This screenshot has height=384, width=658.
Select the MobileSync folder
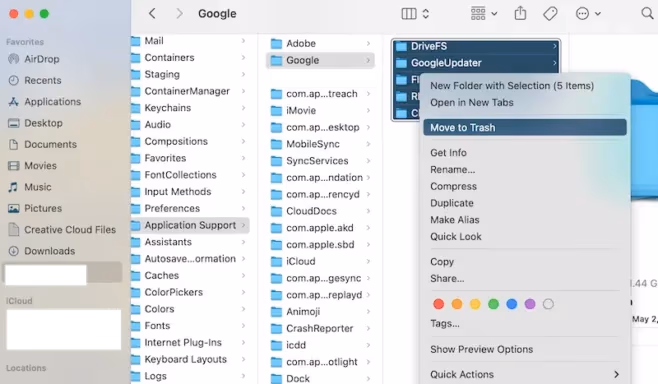coord(320,144)
